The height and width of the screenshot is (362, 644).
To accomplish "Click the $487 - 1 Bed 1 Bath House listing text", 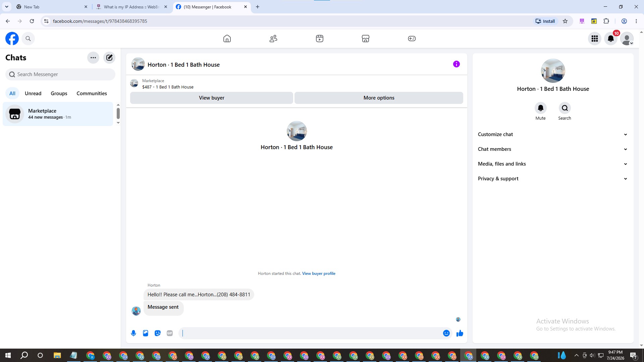I will click(168, 87).
